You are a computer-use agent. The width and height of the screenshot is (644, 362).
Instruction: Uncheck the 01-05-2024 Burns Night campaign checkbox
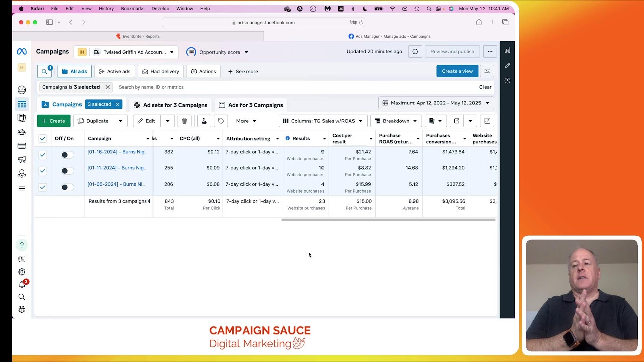pyautogui.click(x=43, y=187)
